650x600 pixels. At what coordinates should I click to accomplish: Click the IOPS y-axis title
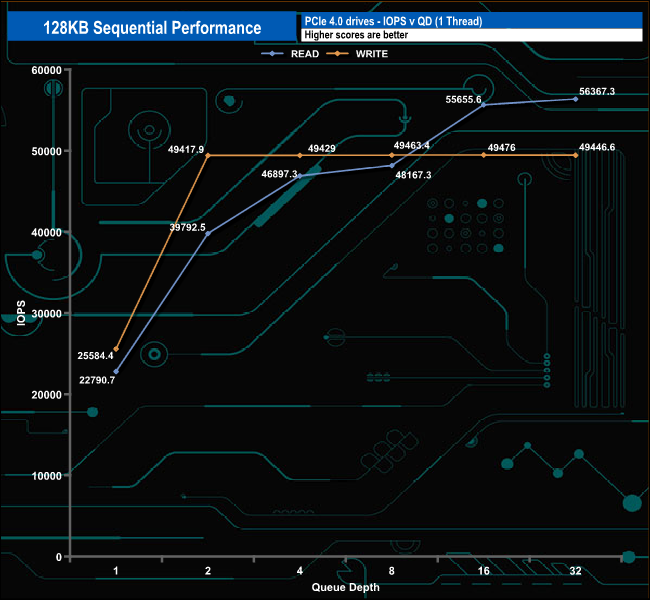point(21,313)
